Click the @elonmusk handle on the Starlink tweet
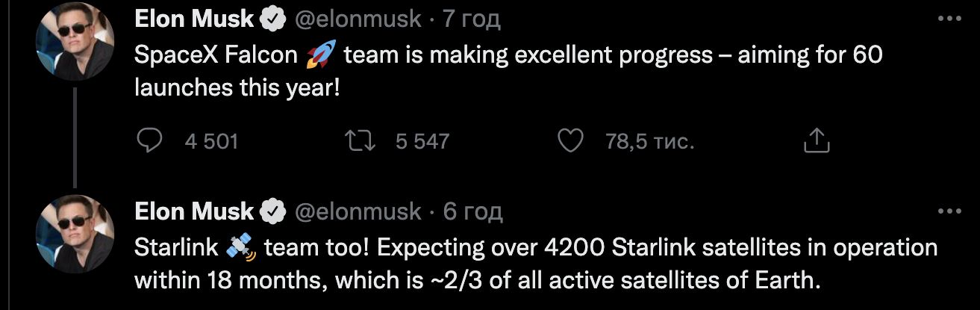 point(358,213)
